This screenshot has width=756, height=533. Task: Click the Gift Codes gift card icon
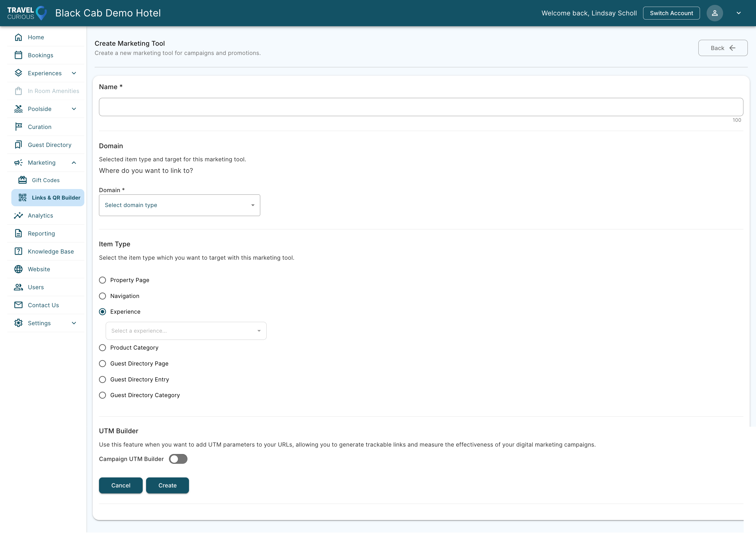(22, 180)
